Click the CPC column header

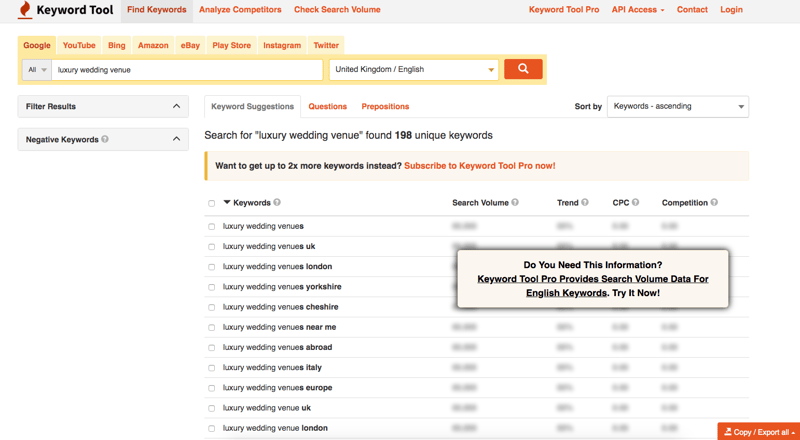[620, 203]
